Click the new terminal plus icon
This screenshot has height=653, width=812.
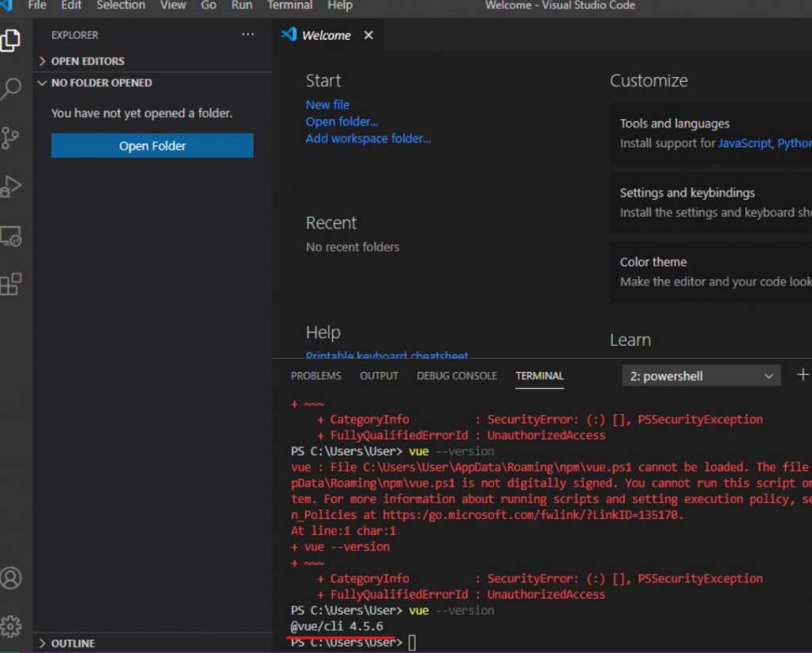point(802,375)
